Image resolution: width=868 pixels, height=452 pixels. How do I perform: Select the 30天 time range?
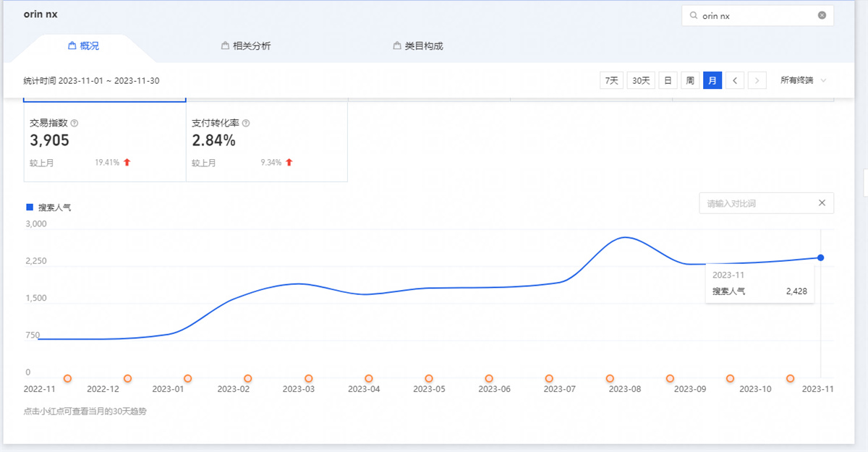[641, 80]
